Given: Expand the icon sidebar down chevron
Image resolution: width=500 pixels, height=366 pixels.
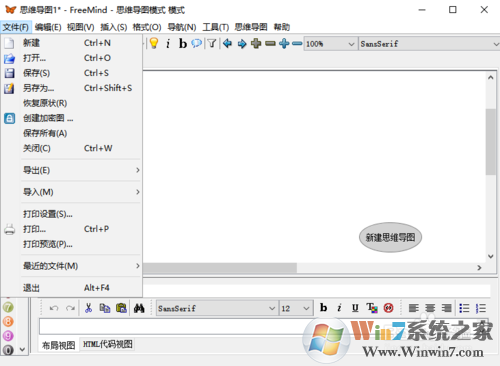Looking at the screenshot, I should tap(22, 350).
